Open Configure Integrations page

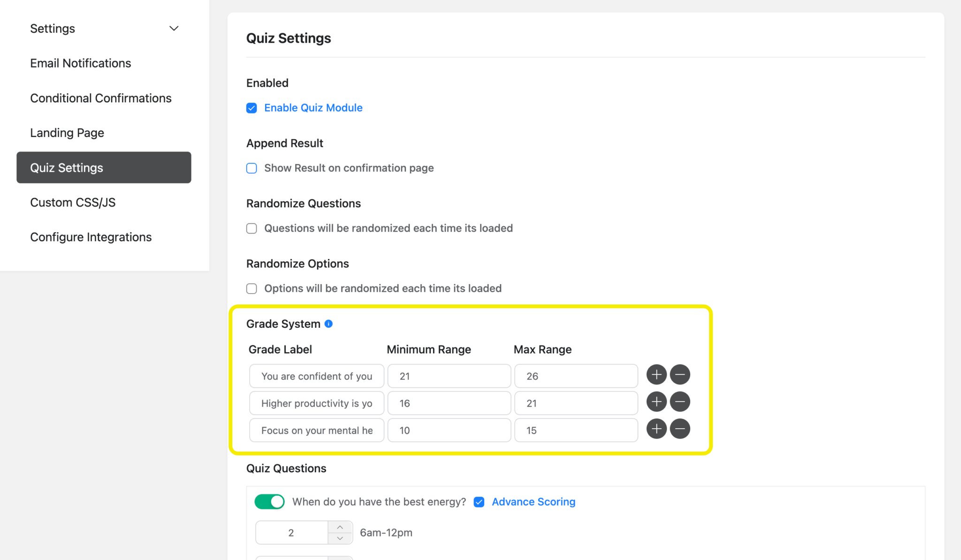click(x=91, y=237)
